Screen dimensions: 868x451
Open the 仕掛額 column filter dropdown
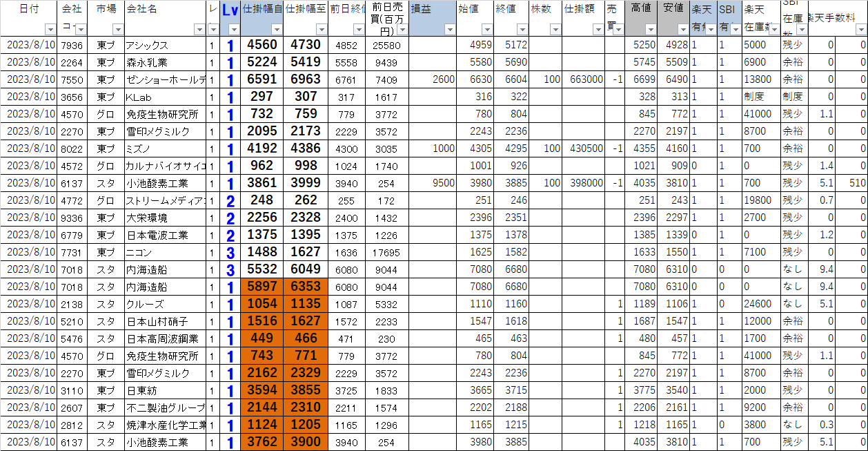click(598, 30)
